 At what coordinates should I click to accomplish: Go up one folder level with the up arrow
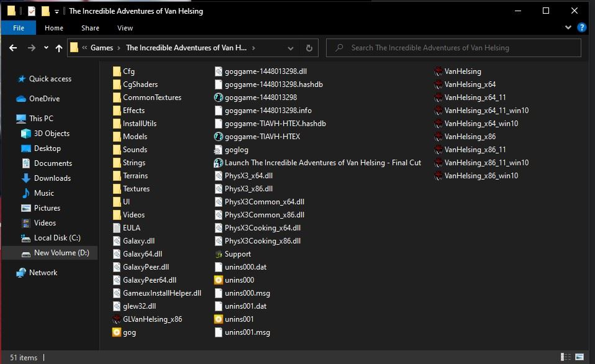click(59, 48)
